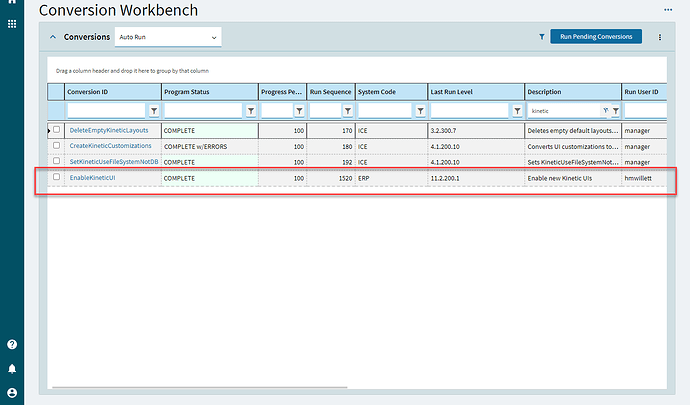This screenshot has width=690, height=405.
Task: Clear the Description filter icon
Action: pyautogui.click(x=606, y=110)
